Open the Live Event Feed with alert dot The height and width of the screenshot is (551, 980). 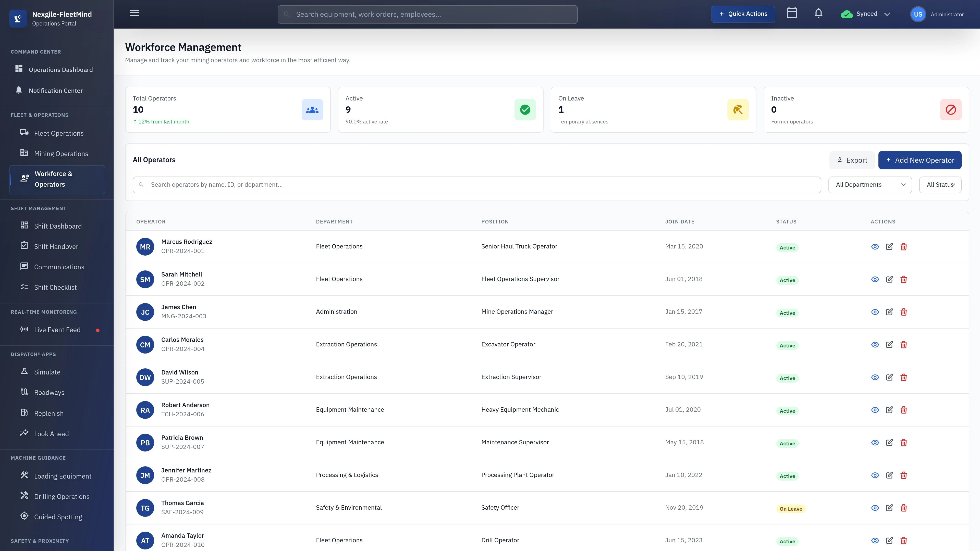pos(57,329)
